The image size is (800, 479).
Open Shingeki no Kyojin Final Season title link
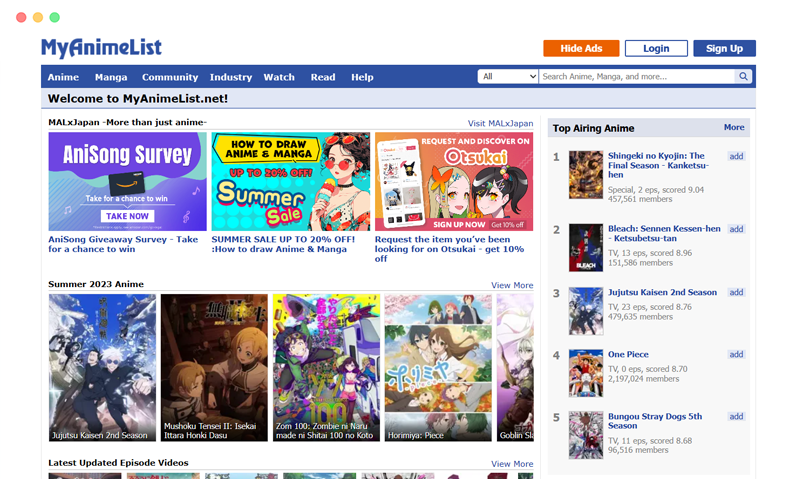[x=658, y=165]
